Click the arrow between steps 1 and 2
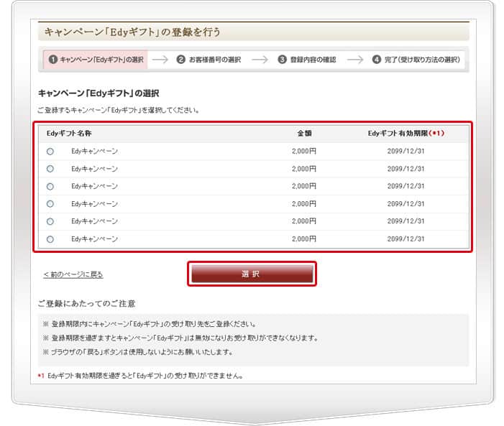The height and width of the screenshot is (426, 504). (x=162, y=60)
